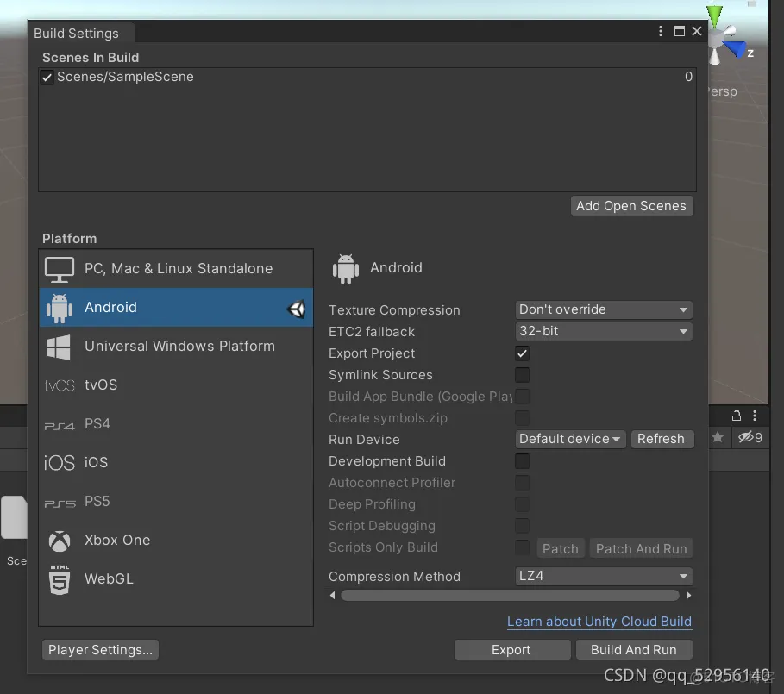Click the scene gizmo Y axis cone
Screen dimensions: 784x694
pyautogui.click(x=714, y=16)
